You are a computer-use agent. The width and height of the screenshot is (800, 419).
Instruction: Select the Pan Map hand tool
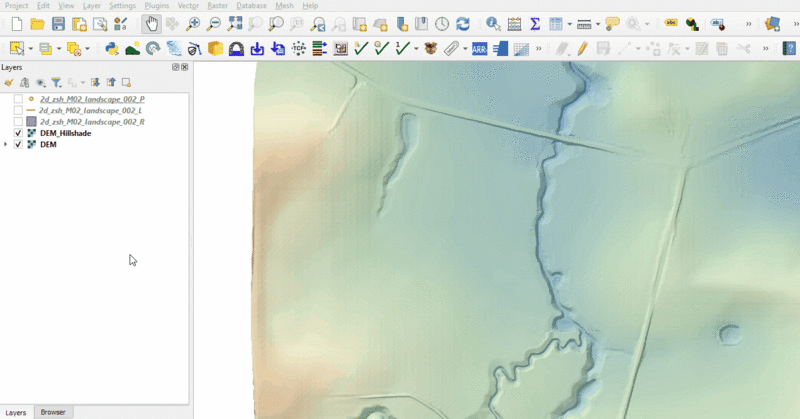151,23
